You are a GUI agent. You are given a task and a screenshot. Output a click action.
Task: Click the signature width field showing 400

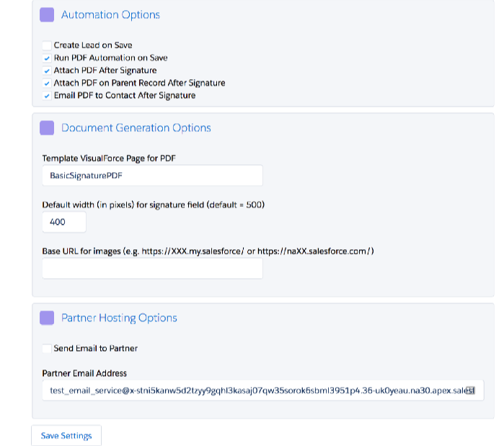click(64, 222)
